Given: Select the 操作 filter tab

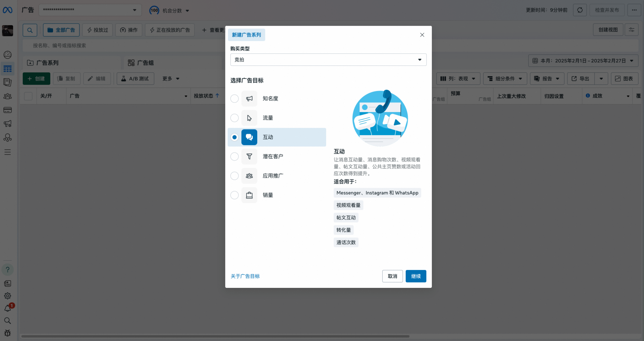Looking at the screenshot, I should tap(129, 30).
